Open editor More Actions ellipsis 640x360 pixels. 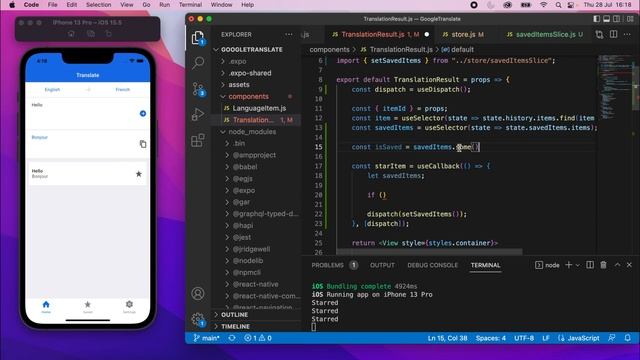pos(627,35)
